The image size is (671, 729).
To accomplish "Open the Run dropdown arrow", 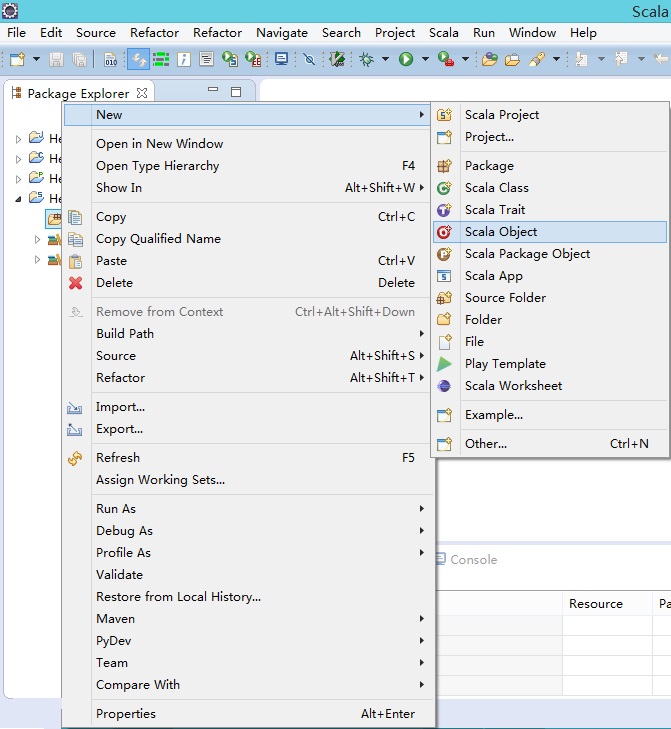I will 425,60.
